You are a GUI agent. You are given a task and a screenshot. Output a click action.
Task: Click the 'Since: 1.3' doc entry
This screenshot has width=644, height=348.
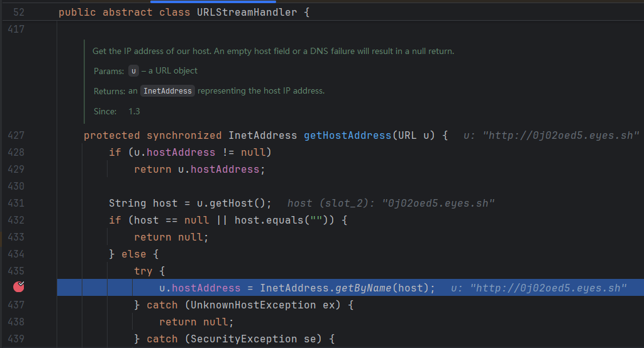[x=116, y=111]
